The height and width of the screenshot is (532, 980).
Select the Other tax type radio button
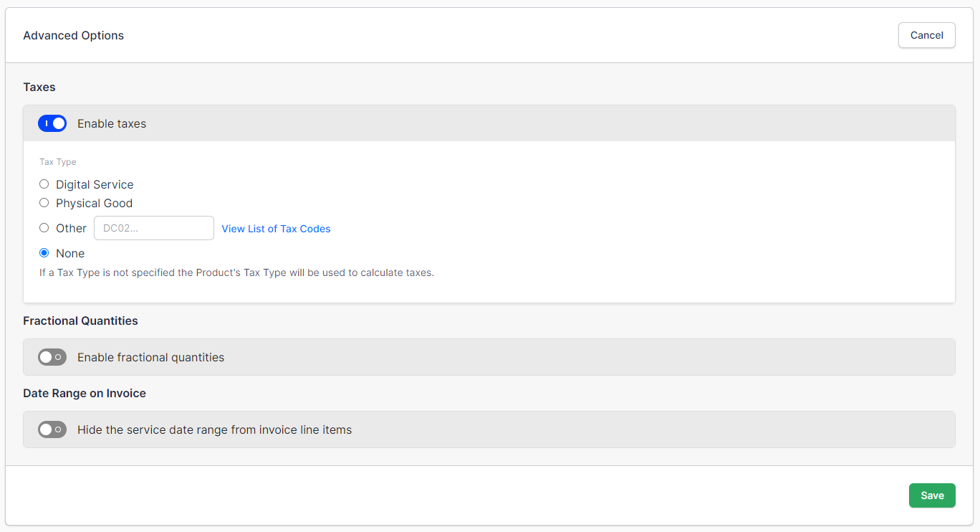pos(44,228)
